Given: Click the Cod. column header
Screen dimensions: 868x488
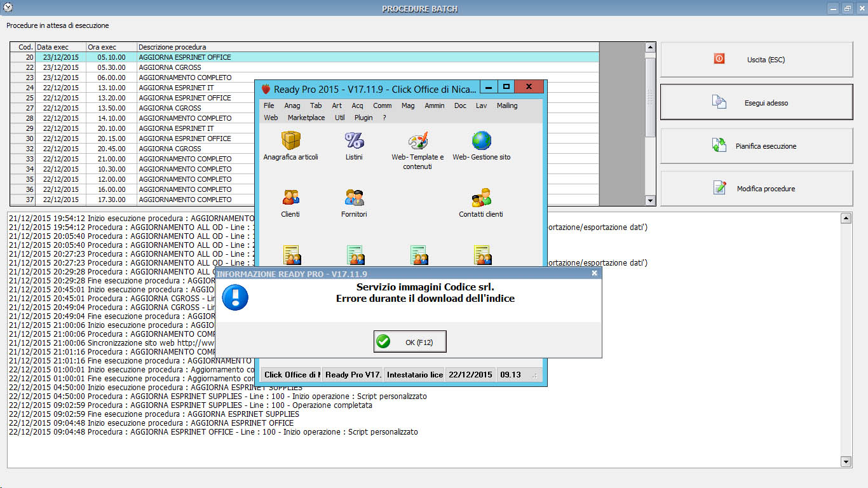Looking at the screenshot, I should (x=23, y=47).
